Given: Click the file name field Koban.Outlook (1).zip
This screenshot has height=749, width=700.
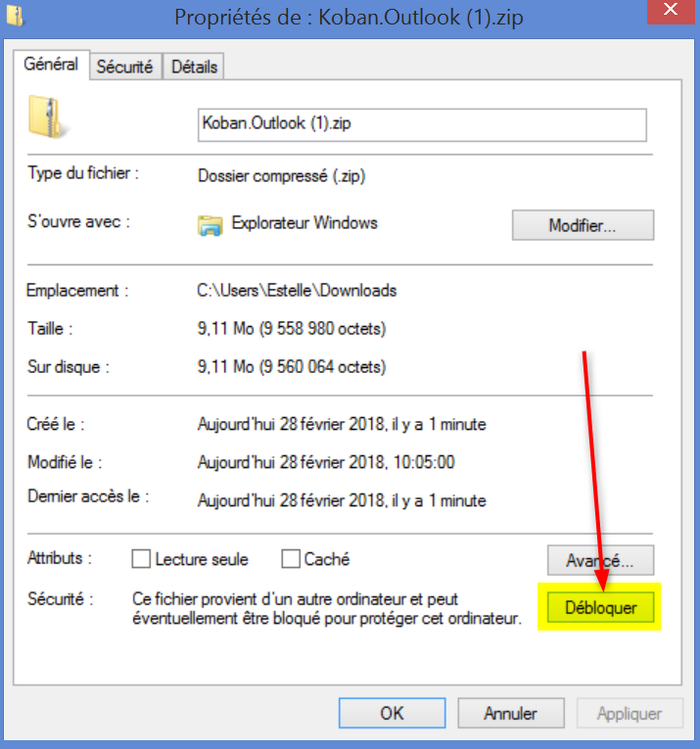Looking at the screenshot, I should (x=422, y=124).
